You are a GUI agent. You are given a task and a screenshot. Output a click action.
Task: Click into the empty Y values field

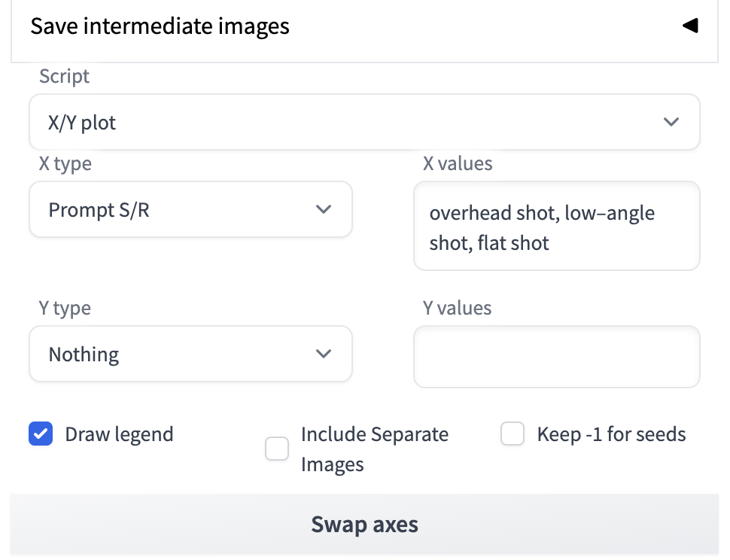pos(556,357)
